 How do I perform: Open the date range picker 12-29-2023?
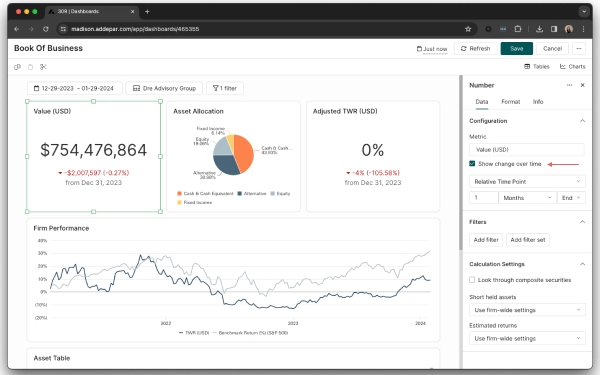click(x=75, y=88)
